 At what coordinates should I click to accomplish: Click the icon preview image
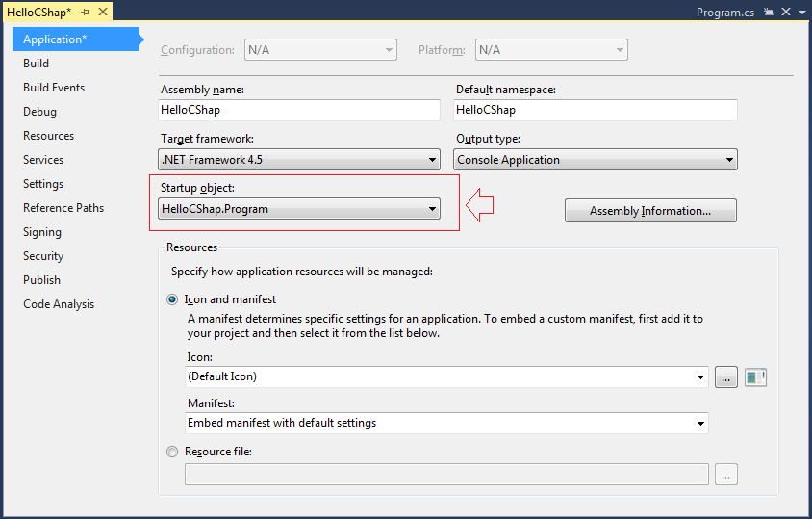[755, 376]
